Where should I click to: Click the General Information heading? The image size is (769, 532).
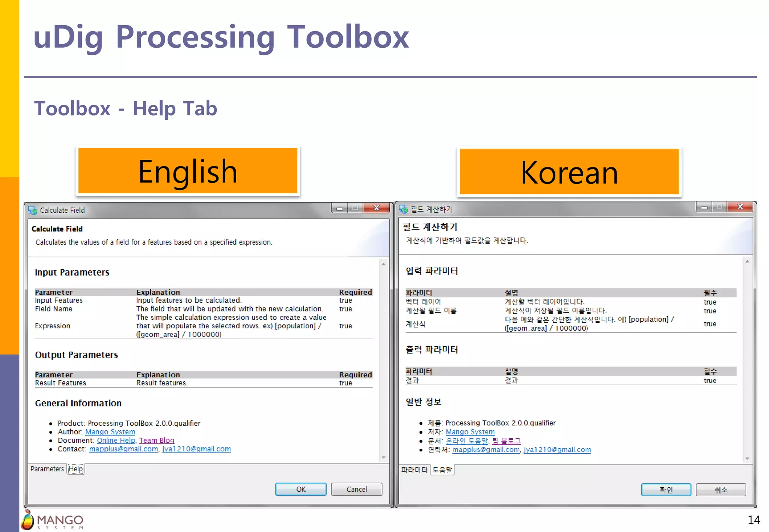pyautogui.click(x=78, y=403)
